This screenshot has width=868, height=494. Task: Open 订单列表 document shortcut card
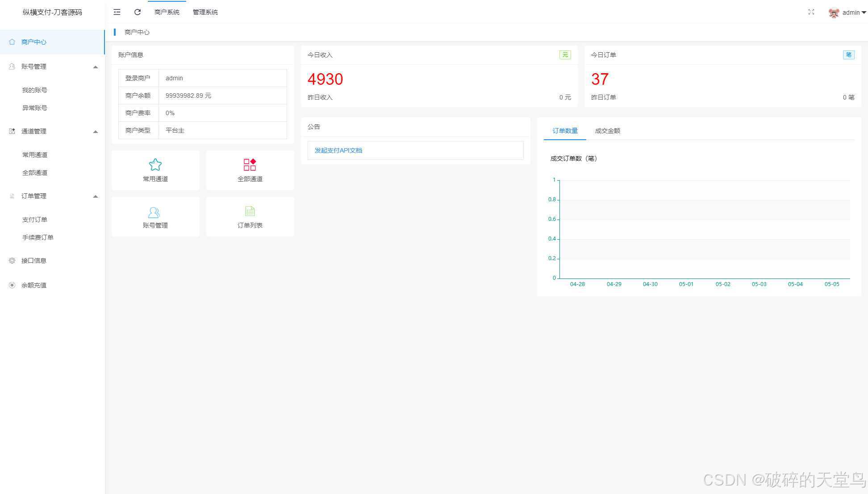coord(250,217)
